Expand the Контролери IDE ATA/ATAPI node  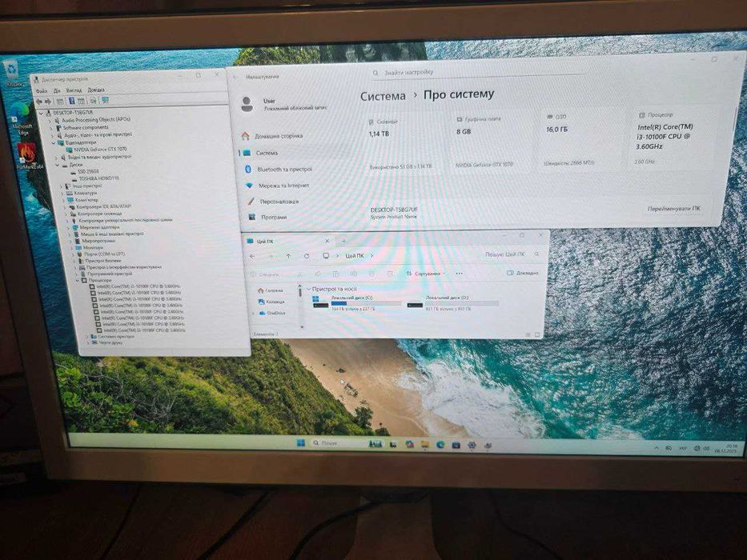point(66,207)
